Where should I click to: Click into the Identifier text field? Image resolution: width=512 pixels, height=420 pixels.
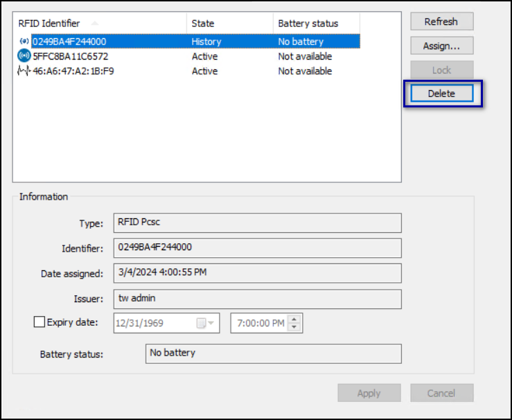pyautogui.click(x=257, y=248)
